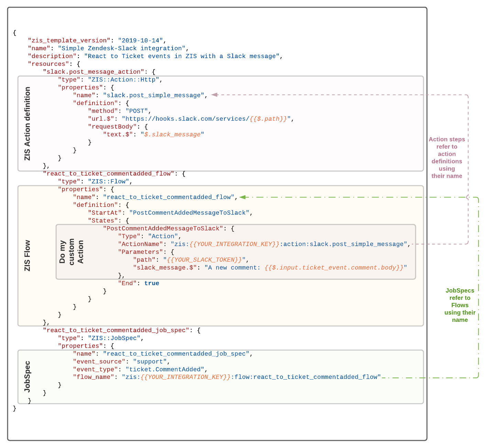Select the "JobSpecs refer to Flows" note
The width and height of the screenshot is (485, 448).
(x=460, y=305)
